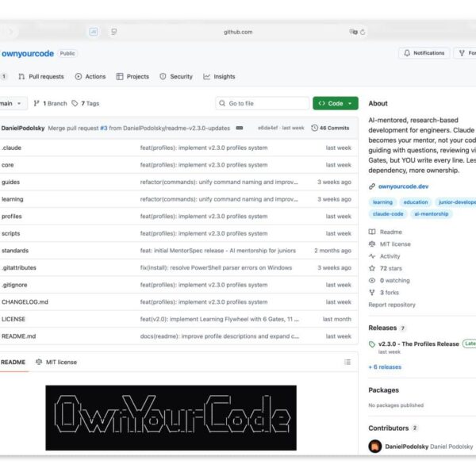Open the CHANGELOG.md file
476x476 pixels.
[25, 302]
